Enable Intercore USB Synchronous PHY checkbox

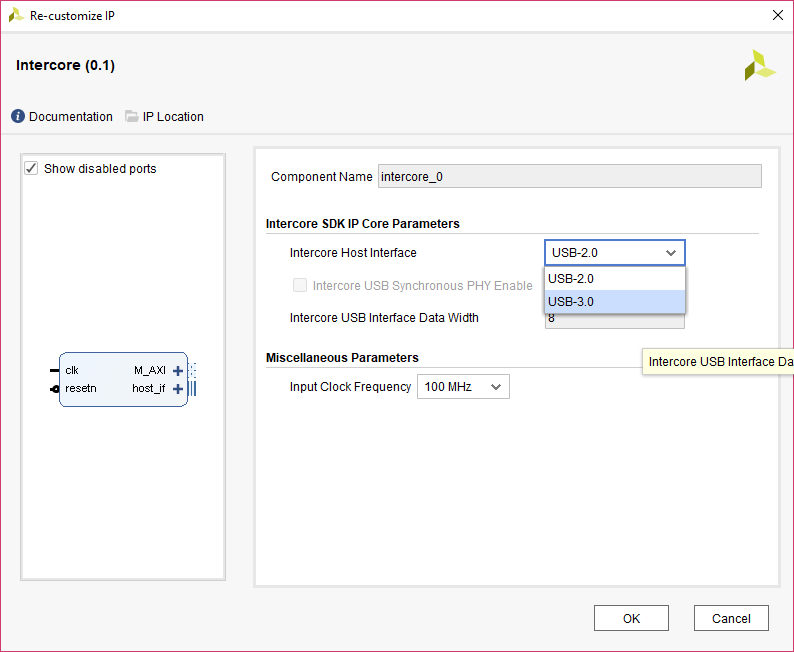(x=300, y=286)
